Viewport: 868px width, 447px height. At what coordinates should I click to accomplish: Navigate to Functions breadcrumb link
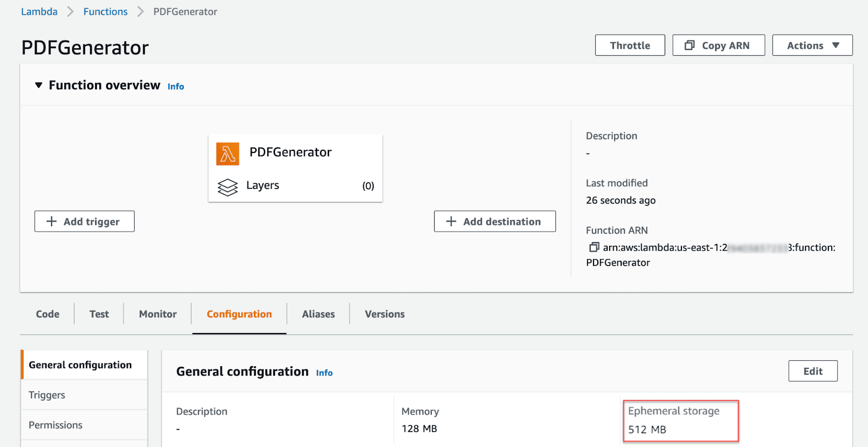tap(105, 11)
